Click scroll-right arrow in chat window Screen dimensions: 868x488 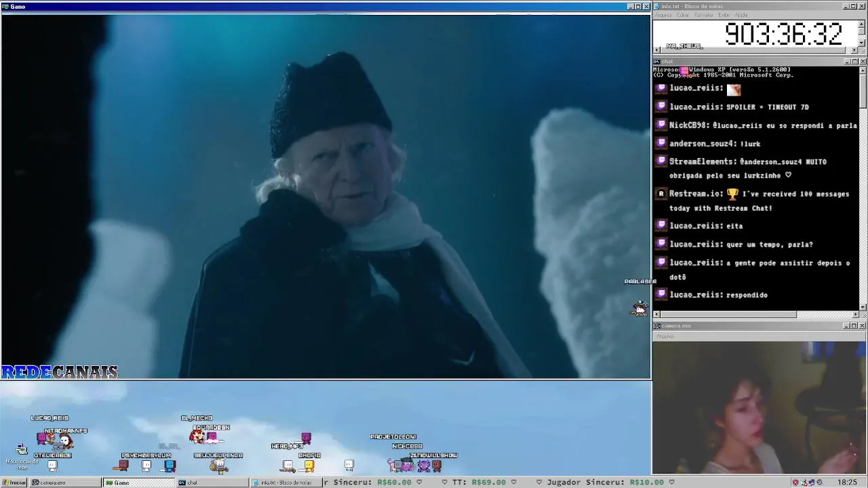pyautogui.click(x=854, y=314)
